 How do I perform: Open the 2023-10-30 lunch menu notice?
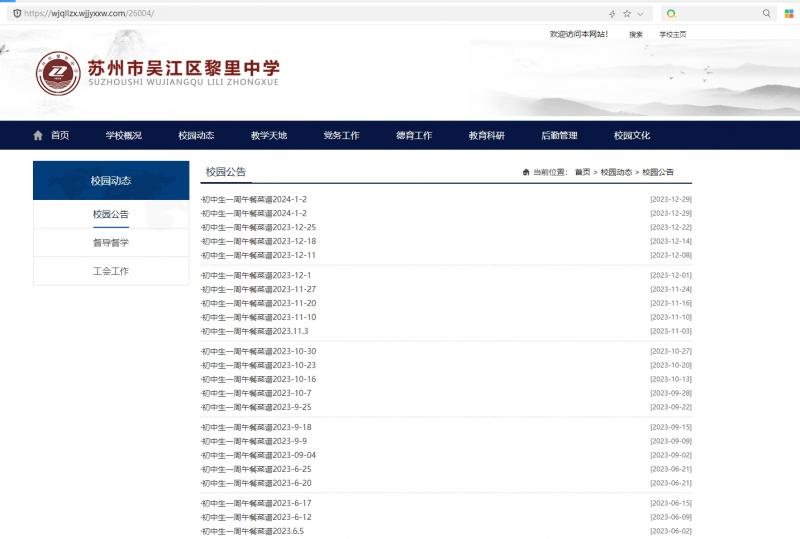pos(259,351)
